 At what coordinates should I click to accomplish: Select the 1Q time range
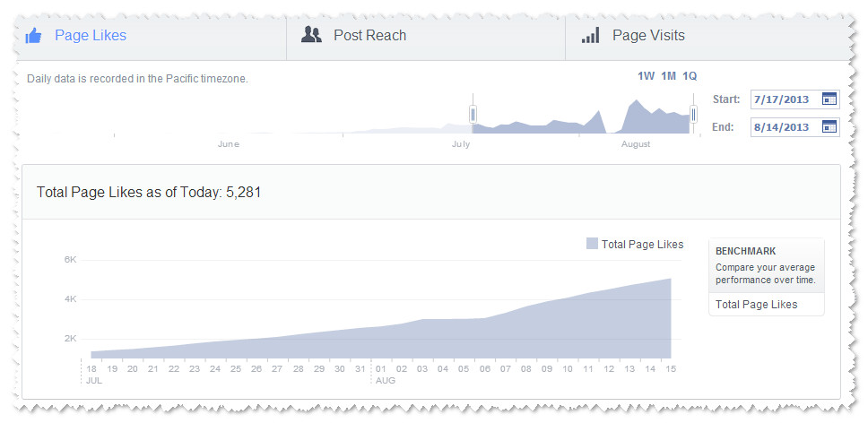[690, 76]
